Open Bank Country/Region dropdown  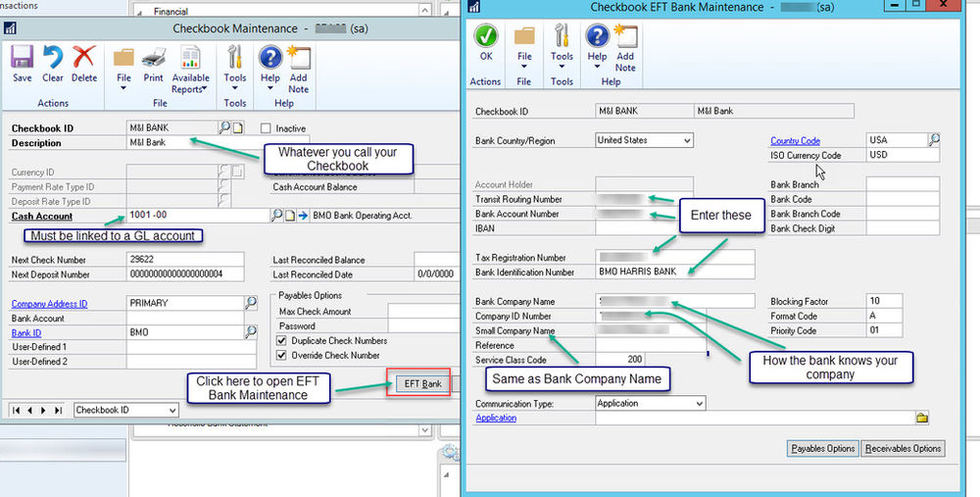[687, 140]
